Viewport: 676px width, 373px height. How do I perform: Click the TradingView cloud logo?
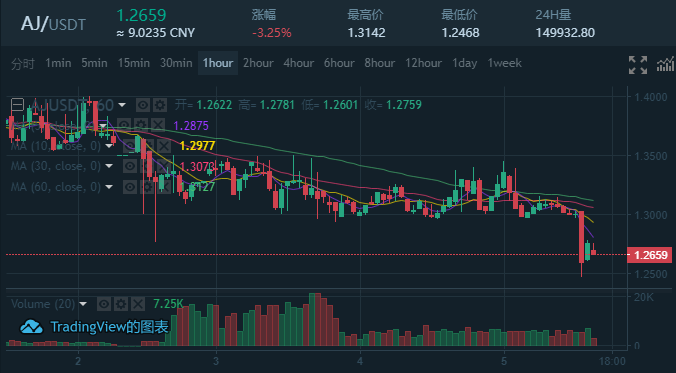[x=32, y=327]
